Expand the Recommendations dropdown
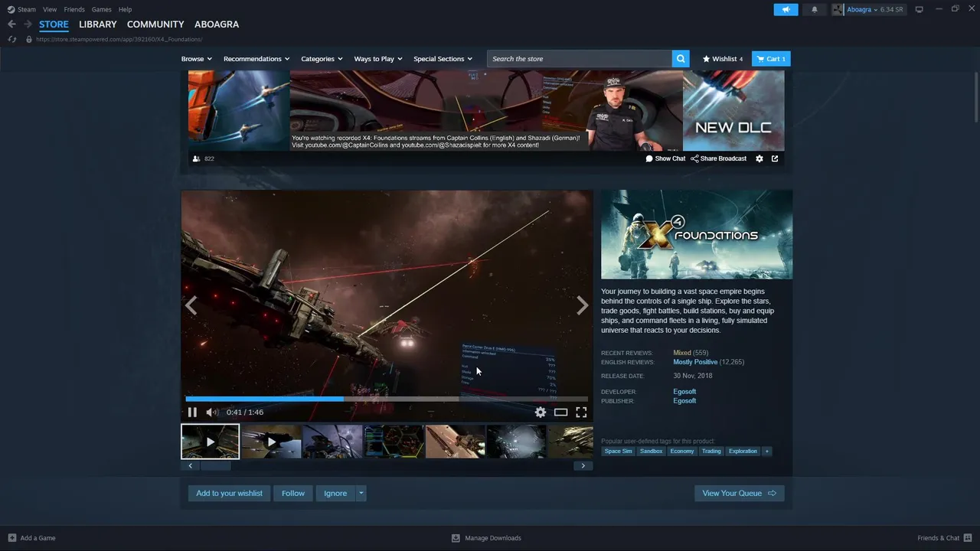Image resolution: width=980 pixels, height=551 pixels. pos(256,58)
